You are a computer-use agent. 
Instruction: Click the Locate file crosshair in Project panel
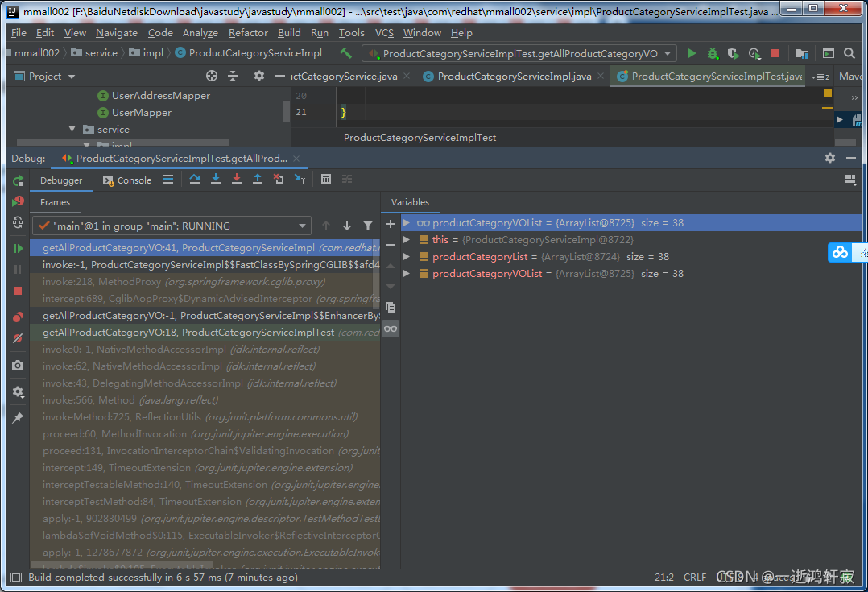[212, 76]
